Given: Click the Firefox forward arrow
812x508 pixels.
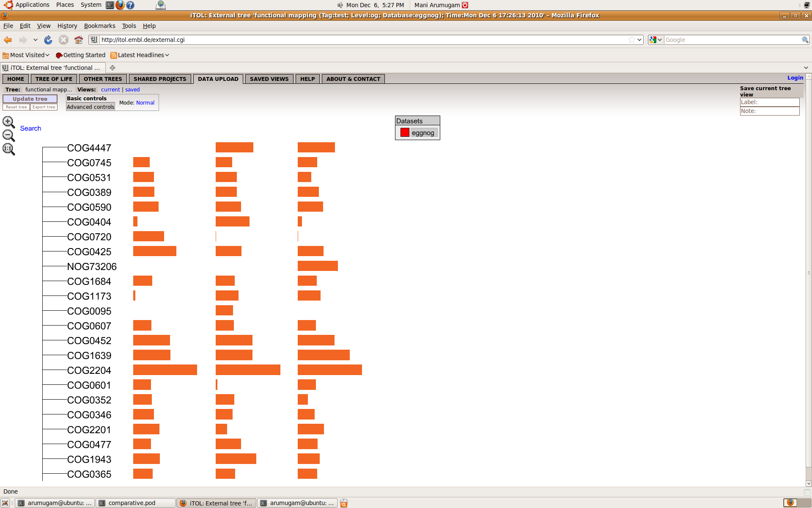Looking at the screenshot, I should click(x=23, y=40).
